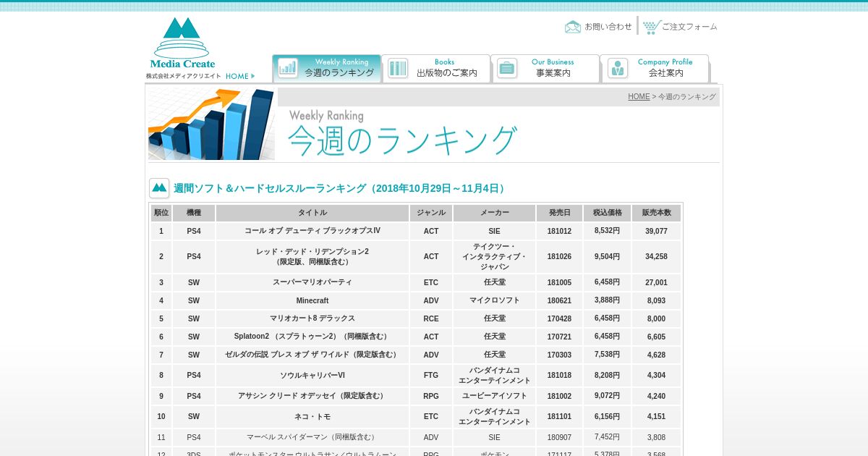The height and width of the screenshot is (456, 868).
Task: Click maker マイクロソフト
Action: tap(495, 300)
